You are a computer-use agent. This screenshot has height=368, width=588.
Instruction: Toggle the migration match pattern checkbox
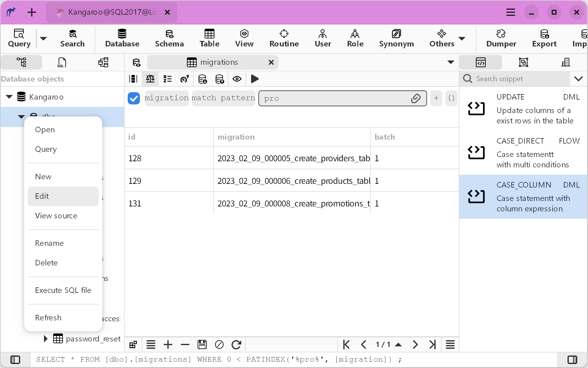pos(133,98)
